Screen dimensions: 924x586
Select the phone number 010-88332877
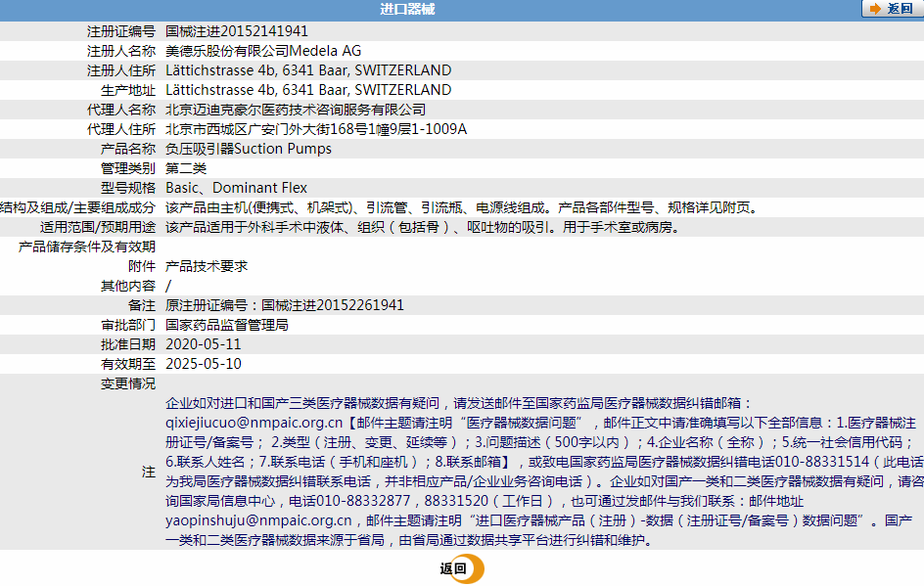tap(363, 501)
